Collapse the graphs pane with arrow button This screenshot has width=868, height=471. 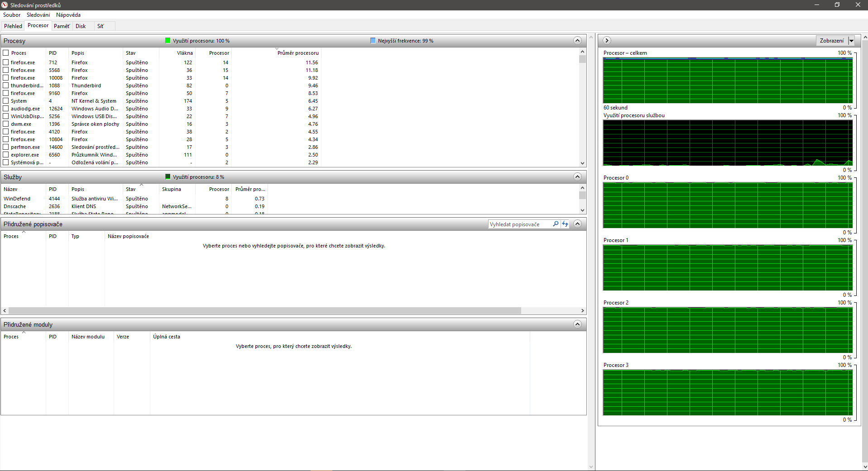pos(607,41)
